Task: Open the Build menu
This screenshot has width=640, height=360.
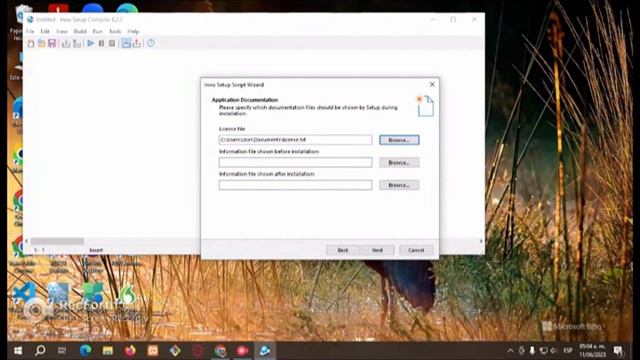Action: tap(80, 31)
